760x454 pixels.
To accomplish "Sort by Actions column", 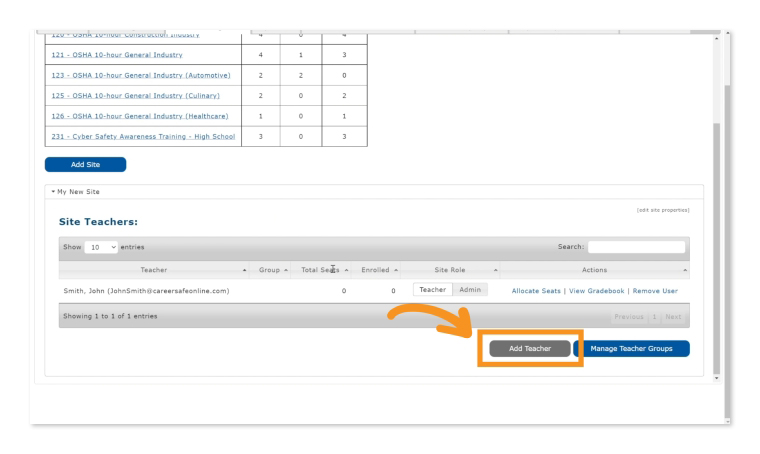I will pos(594,270).
